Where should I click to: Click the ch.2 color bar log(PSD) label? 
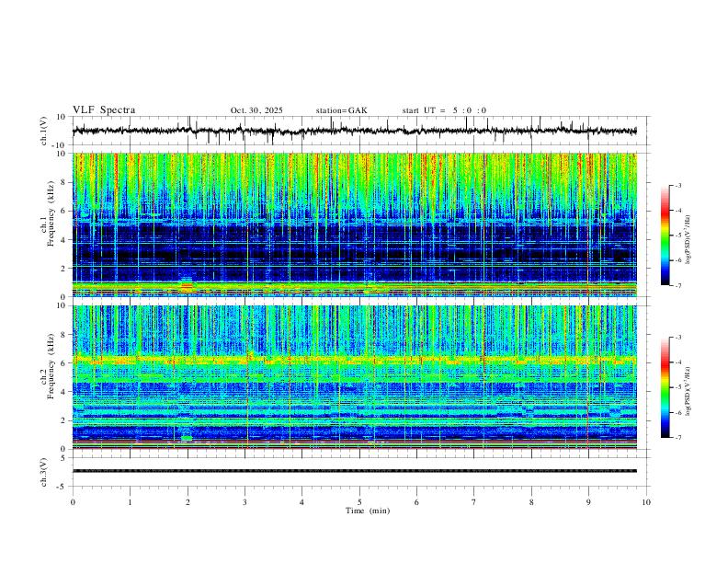coord(688,391)
